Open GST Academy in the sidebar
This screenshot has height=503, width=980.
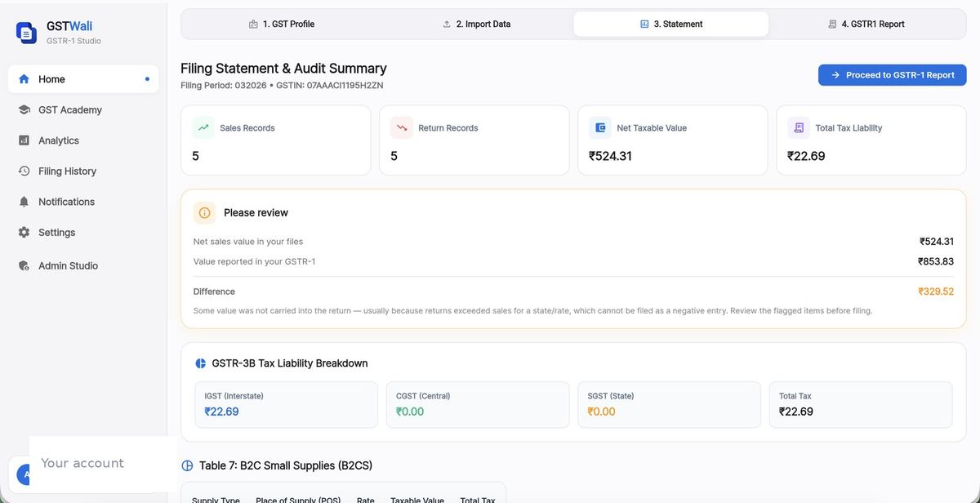tap(83, 109)
